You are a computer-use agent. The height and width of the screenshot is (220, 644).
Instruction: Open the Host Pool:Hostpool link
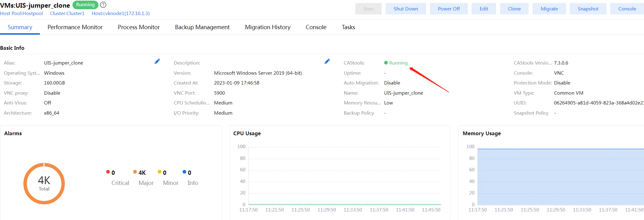click(x=21, y=14)
